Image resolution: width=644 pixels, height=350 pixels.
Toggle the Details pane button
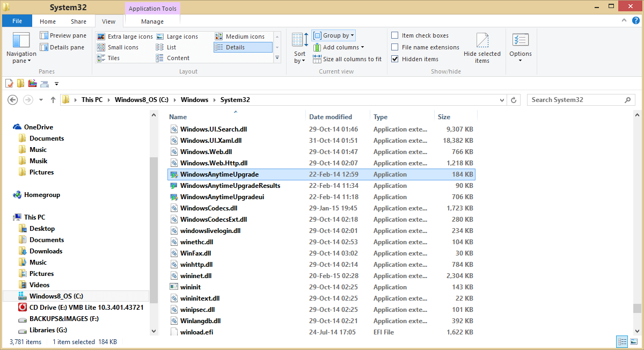click(62, 47)
